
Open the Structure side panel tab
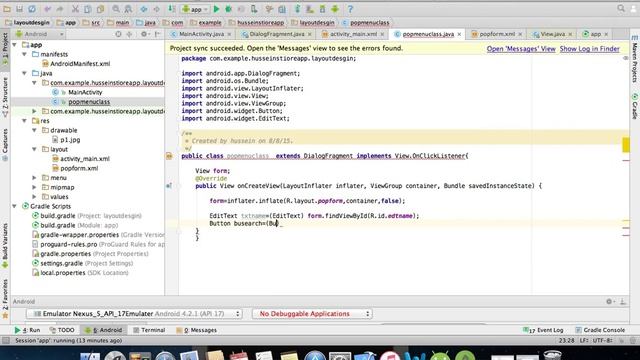(x=5, y=96)
